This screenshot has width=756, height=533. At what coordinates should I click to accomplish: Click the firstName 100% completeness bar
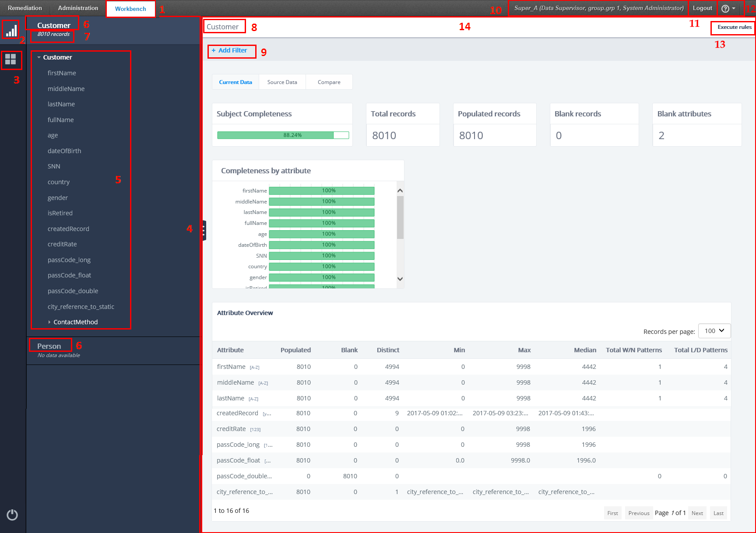[321, 191]
